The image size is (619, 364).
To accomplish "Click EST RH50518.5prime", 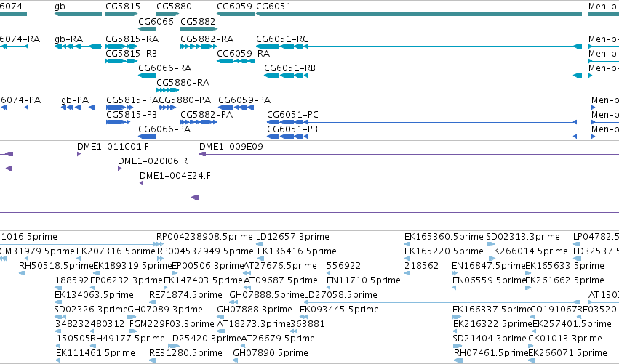I will point(56,266).
